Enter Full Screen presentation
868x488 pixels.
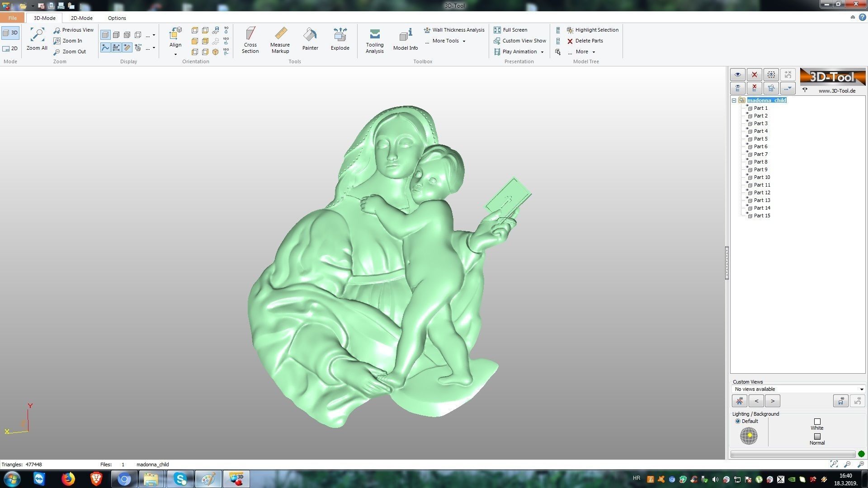pos(510,30)
